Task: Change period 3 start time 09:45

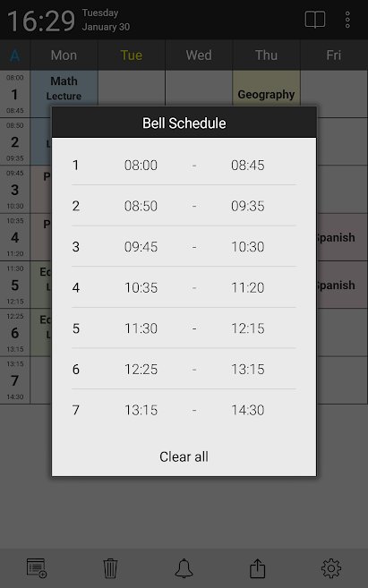Action: click(x=141, y=247)
